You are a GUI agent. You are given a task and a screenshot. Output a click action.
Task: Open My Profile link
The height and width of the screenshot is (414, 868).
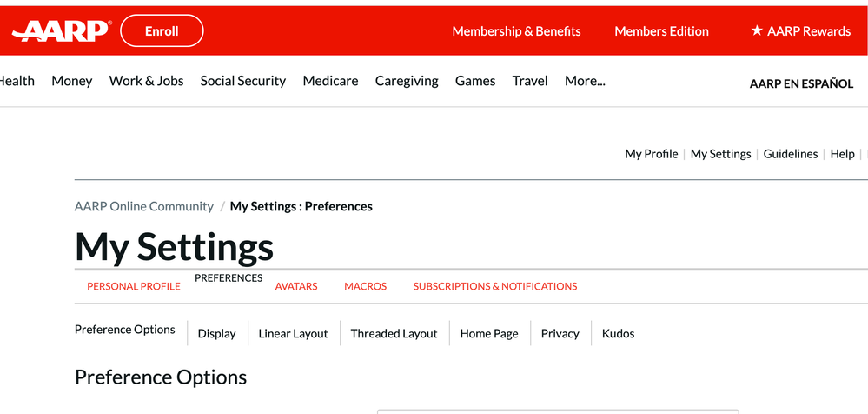coord(651,154)
